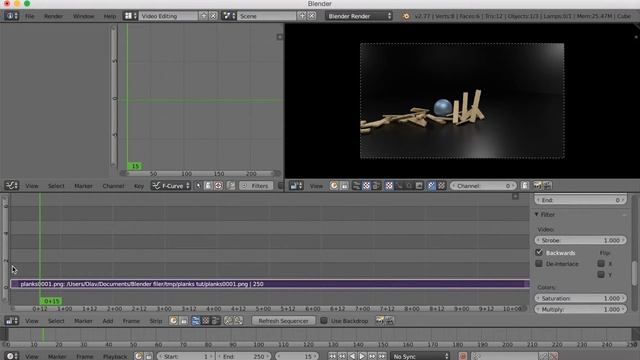Delete the Scene with X icon
The image size is (640, 360).
point(312,16)
